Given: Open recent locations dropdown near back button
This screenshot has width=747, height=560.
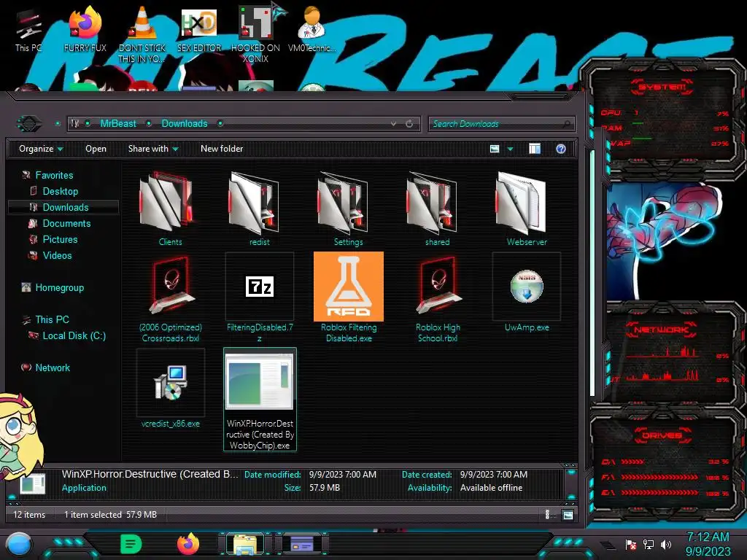Looking at the screenshot, I should click(58, 124).
